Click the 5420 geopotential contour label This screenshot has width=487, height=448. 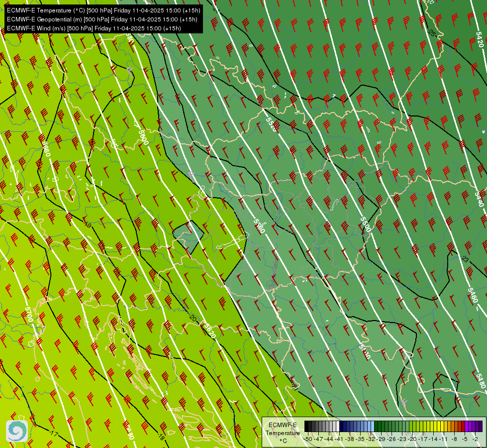pos(480,39)
